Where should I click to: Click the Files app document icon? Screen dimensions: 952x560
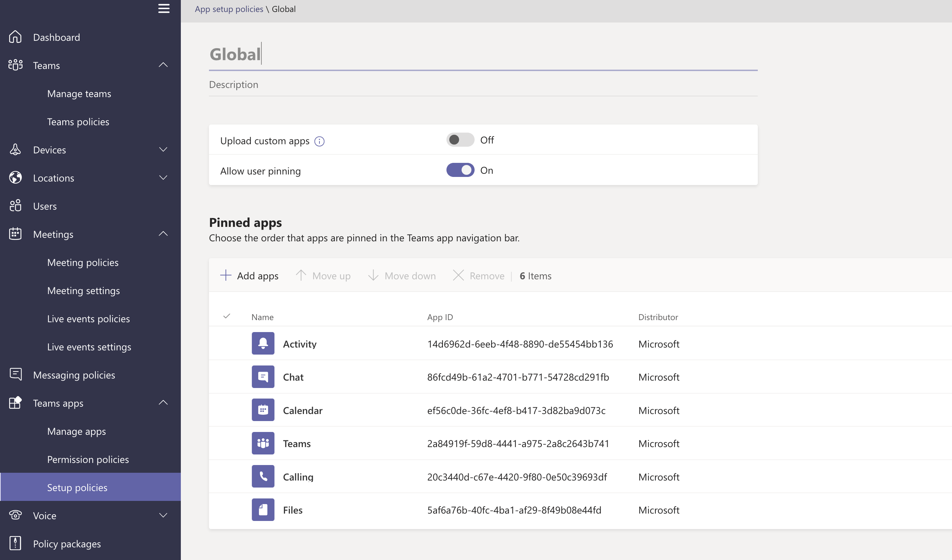[263, 510]
